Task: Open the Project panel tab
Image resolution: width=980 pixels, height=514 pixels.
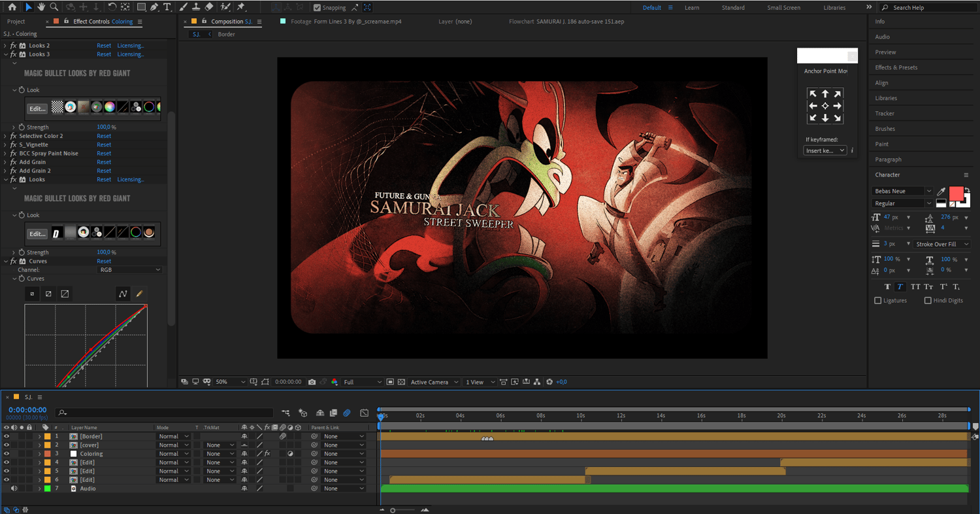Action: tap(16, 22)
